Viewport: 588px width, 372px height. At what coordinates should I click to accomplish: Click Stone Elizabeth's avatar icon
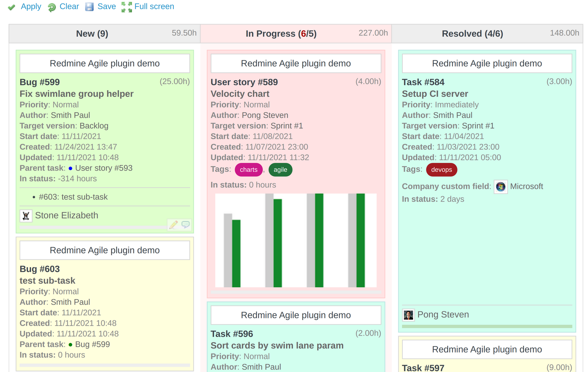[x=26, y=216]
